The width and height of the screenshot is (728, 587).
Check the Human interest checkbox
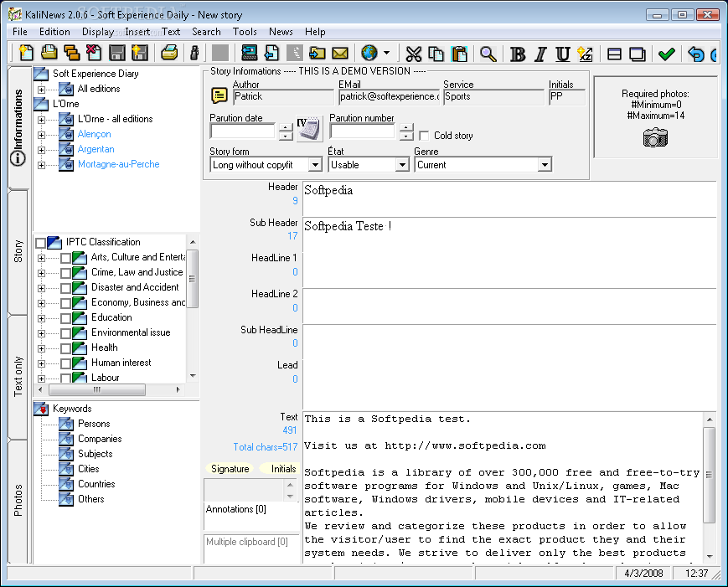tap(65, 363)
